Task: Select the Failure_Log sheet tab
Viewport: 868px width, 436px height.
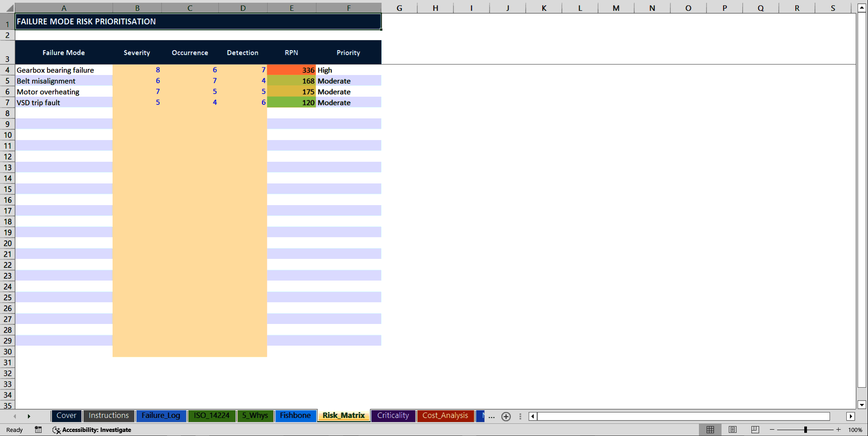Action: (x=161, y=416)
